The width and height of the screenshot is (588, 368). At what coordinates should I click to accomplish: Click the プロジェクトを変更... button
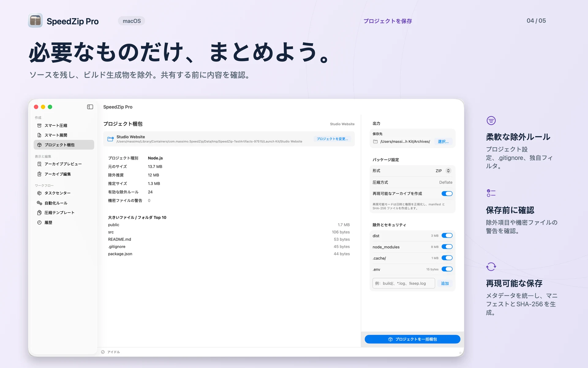coord(332,139)
